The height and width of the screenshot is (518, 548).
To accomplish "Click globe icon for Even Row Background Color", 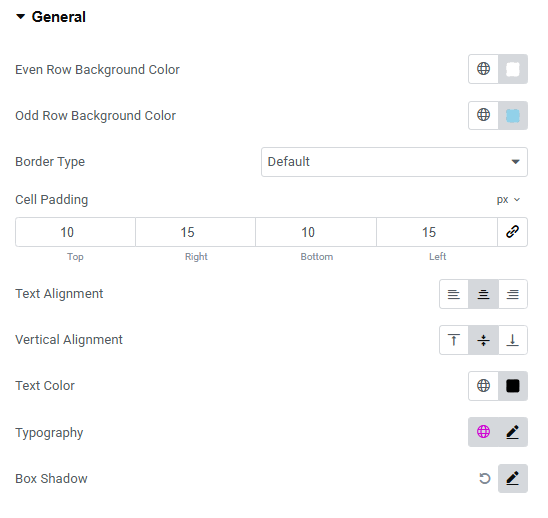I will [483, 69].
